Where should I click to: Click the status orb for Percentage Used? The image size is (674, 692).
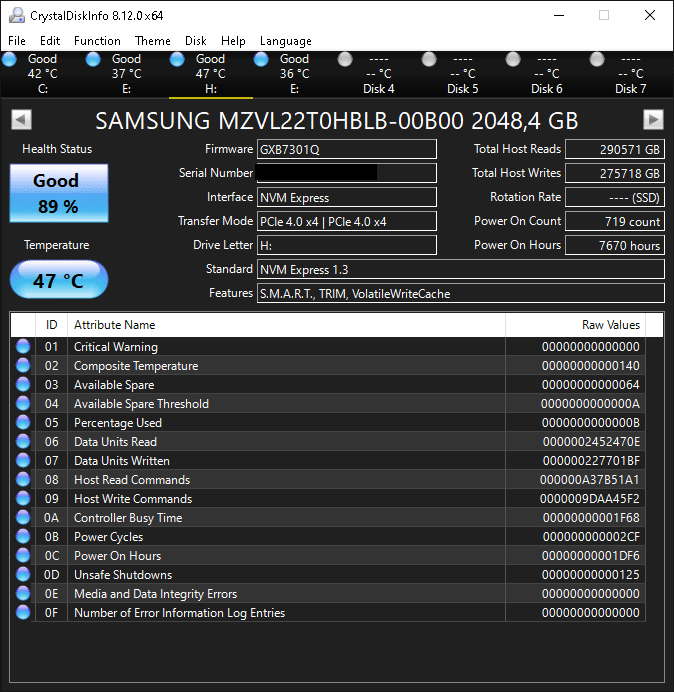(x=23, y=422)
